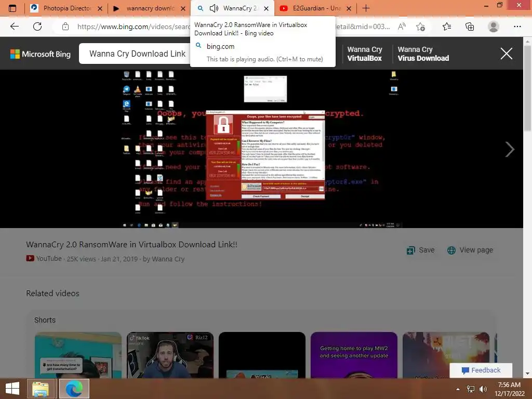The image size is (532, 399).
Task: Go back to previous page
Action: (x=15, y=26)
